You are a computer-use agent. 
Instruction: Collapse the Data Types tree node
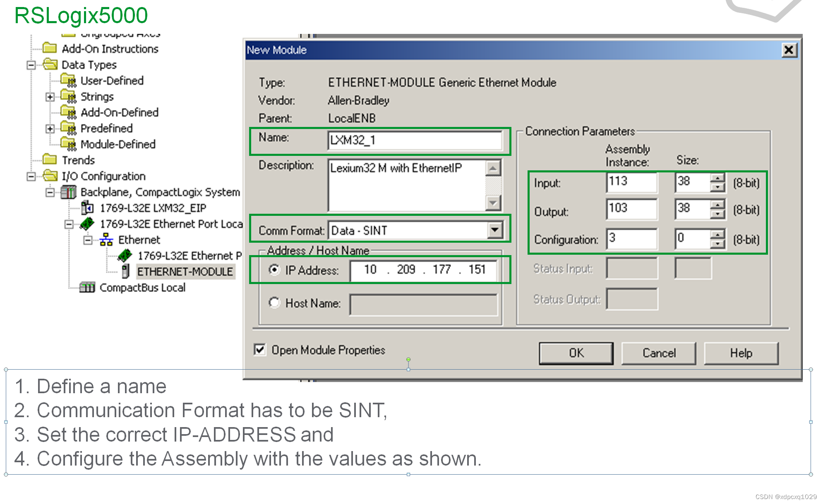point(31,65)
